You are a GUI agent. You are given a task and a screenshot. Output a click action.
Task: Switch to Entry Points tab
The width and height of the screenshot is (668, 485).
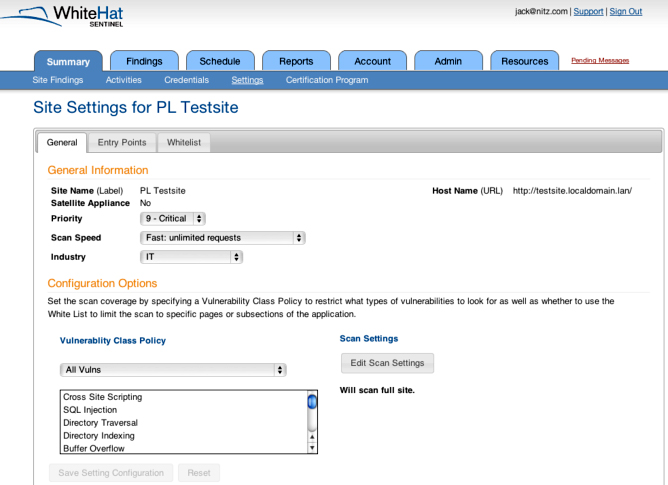pyautogui.click(x=122, y=142)
